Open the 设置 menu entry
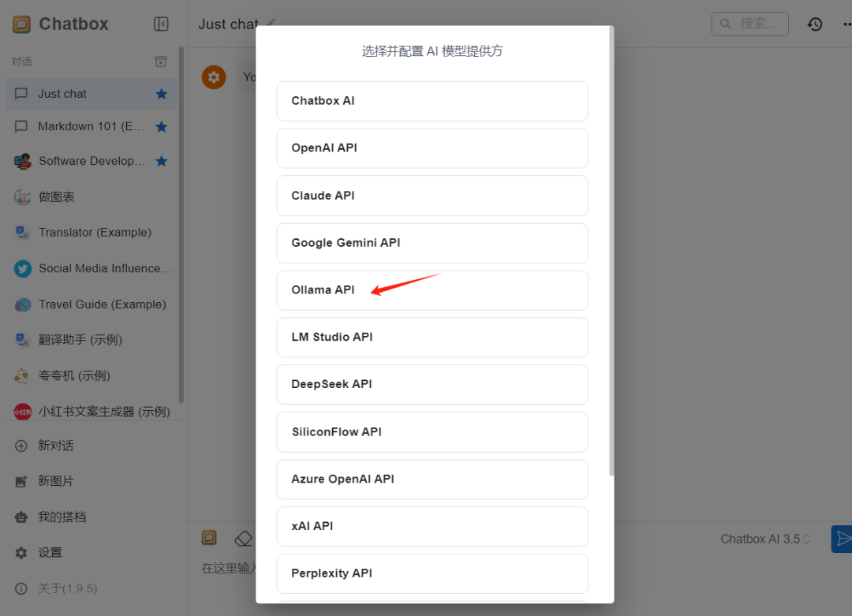This screenshot has height=616, width=852. tap(92, 553)
